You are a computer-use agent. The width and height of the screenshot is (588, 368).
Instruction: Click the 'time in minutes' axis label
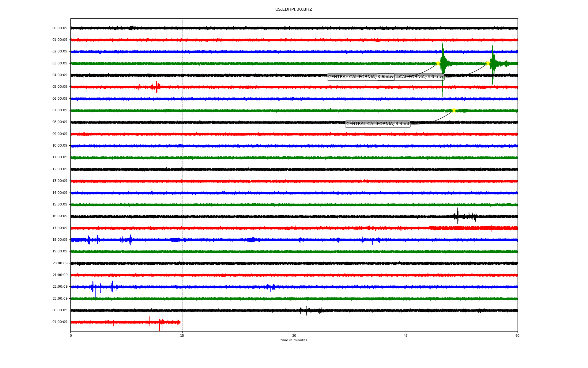[293, 340]
